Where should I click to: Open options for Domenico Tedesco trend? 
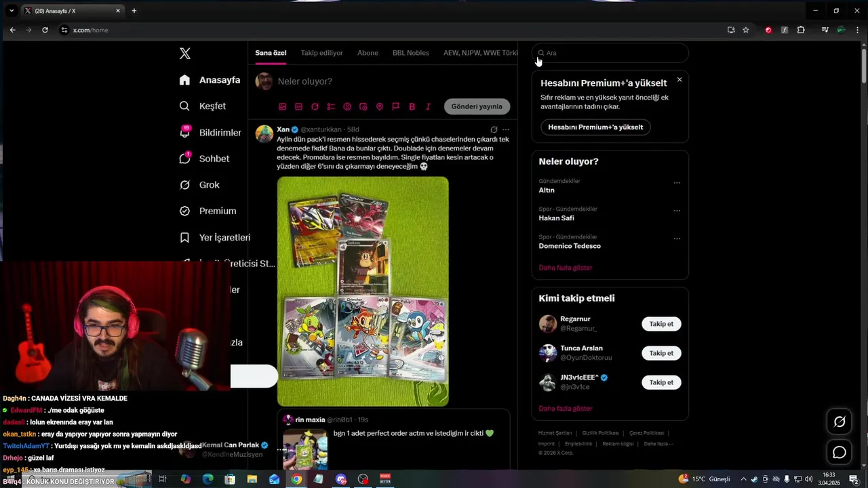(x=677, y=239)
